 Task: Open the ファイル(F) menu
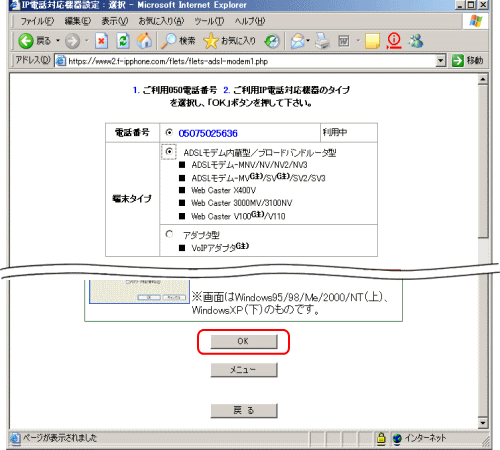pos(37,21)
